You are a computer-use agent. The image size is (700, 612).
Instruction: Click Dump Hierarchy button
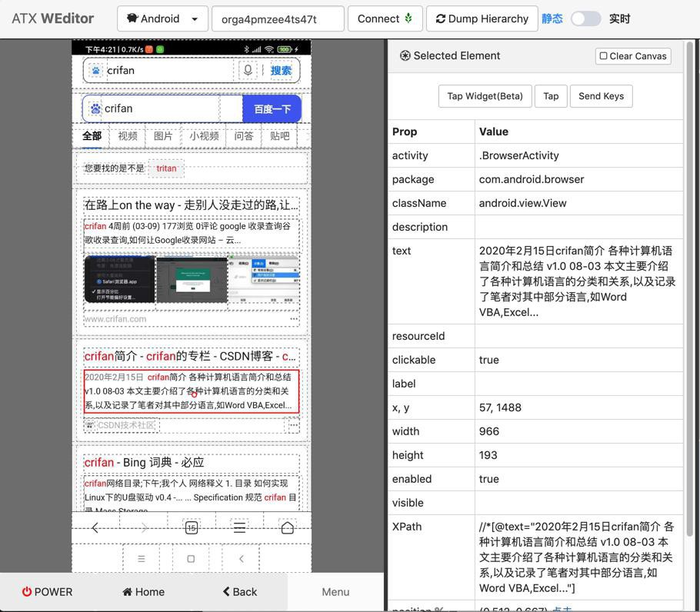click(482, 18)
